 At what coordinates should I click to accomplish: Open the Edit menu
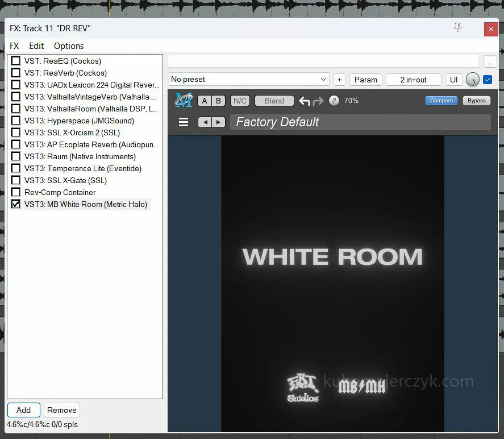(36, 46)
